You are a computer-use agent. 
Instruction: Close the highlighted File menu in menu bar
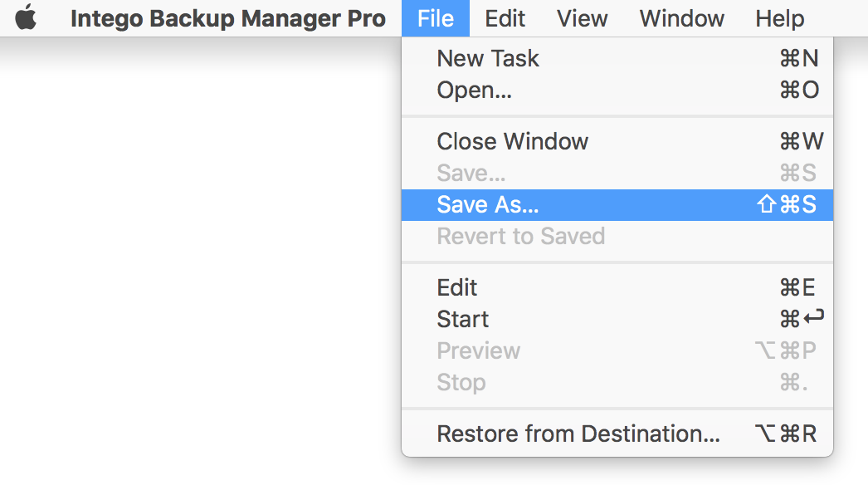click(436, 18)
